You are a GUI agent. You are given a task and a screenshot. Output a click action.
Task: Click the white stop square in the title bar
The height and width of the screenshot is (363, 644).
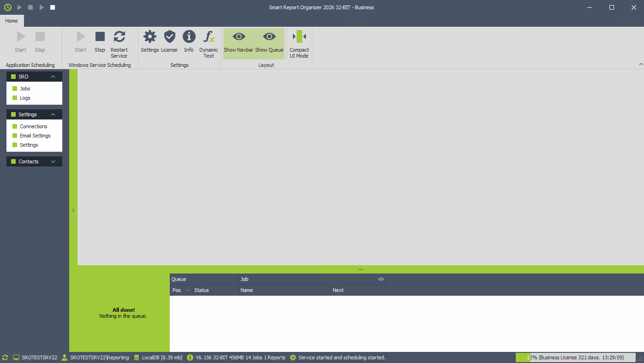pos(53,7)
